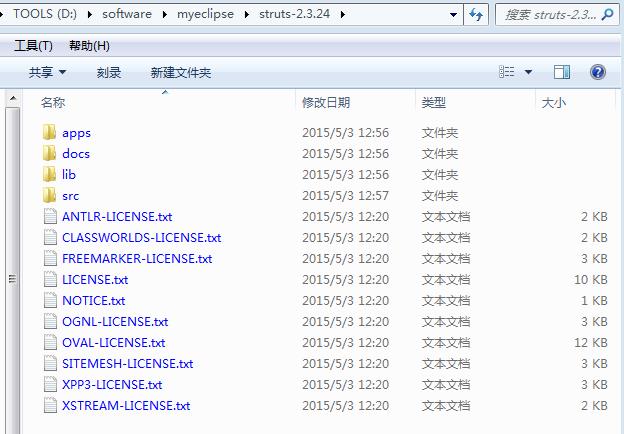Screen dimensions: 624x434
Task: Open the help question mark icon
Action: tap(598, 72)
